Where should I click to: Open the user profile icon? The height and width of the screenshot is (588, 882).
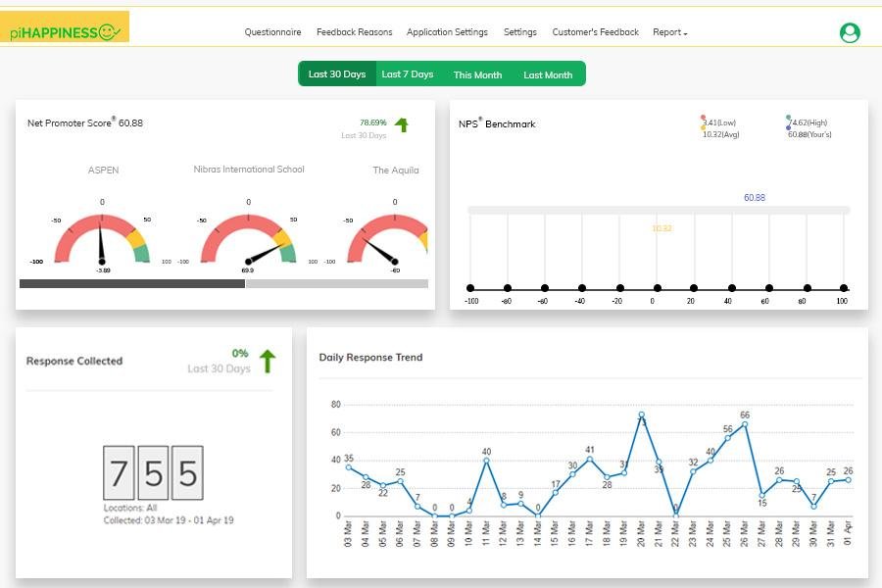[x=850, y=32]
